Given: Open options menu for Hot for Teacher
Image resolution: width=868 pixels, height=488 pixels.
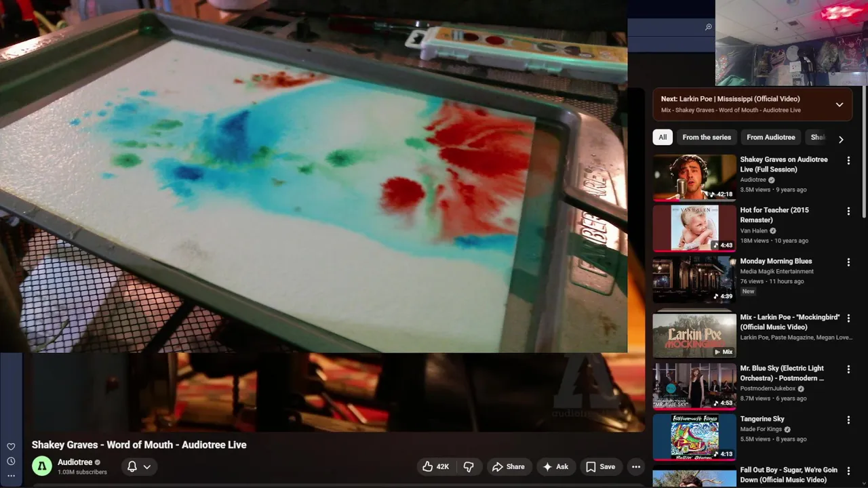Looking at the screenshot, I should (848, 211).
